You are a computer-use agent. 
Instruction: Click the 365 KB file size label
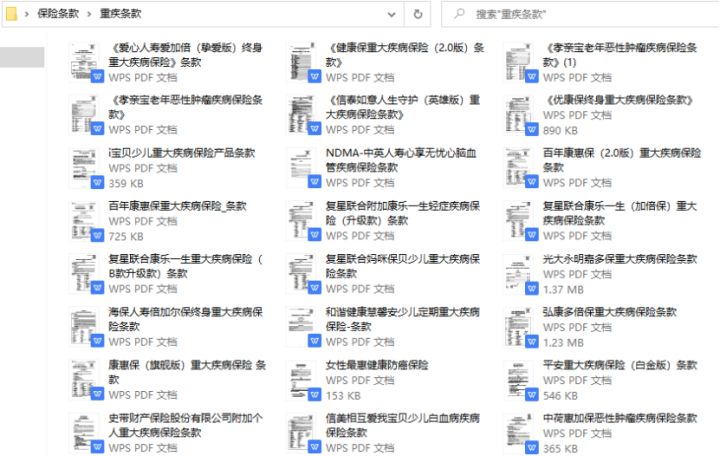tap(560, 449)
